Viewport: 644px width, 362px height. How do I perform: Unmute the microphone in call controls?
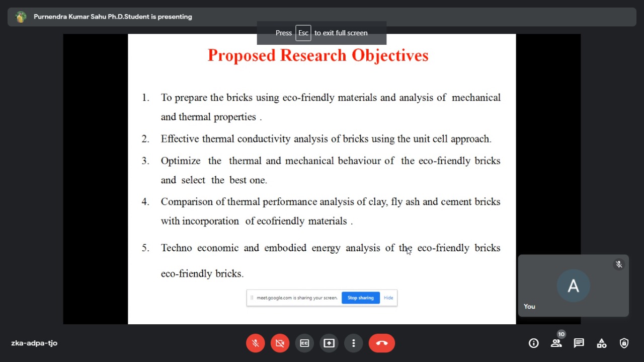pos(256,343)
